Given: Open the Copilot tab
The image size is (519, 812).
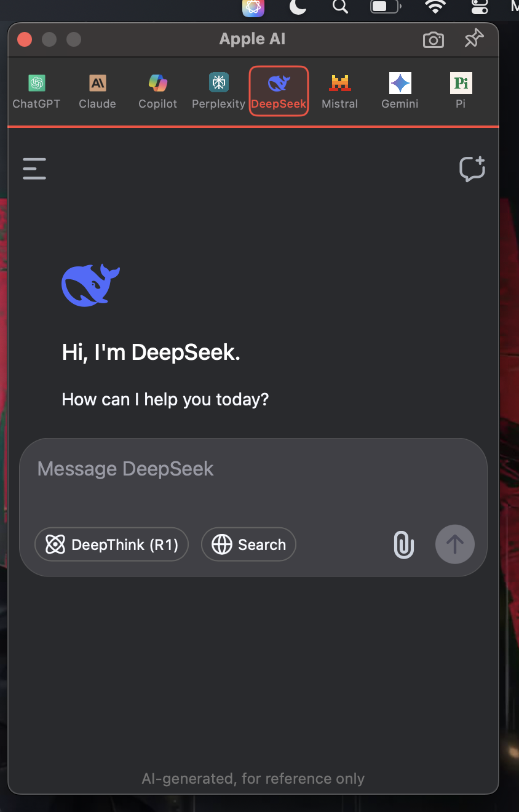Looking at the screenshot, I should pyautogui.click(x=157, y=91).
